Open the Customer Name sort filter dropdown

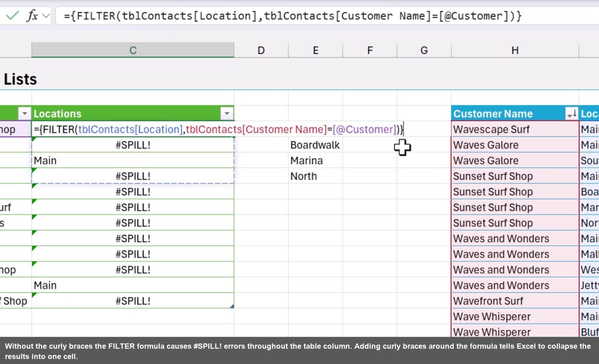click(572, 114)
